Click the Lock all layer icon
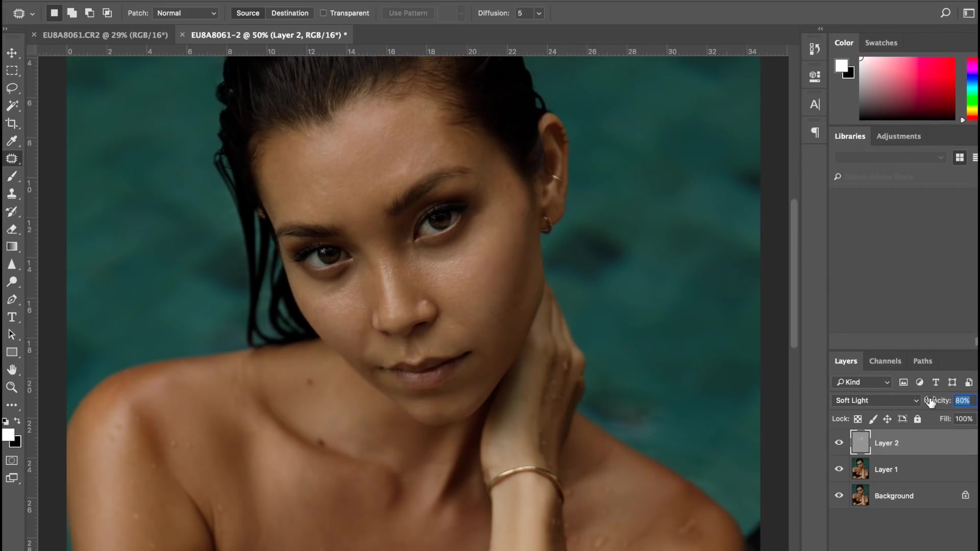Image resolution: width=980 pixels, height=551 pixels. coord(917,419)
